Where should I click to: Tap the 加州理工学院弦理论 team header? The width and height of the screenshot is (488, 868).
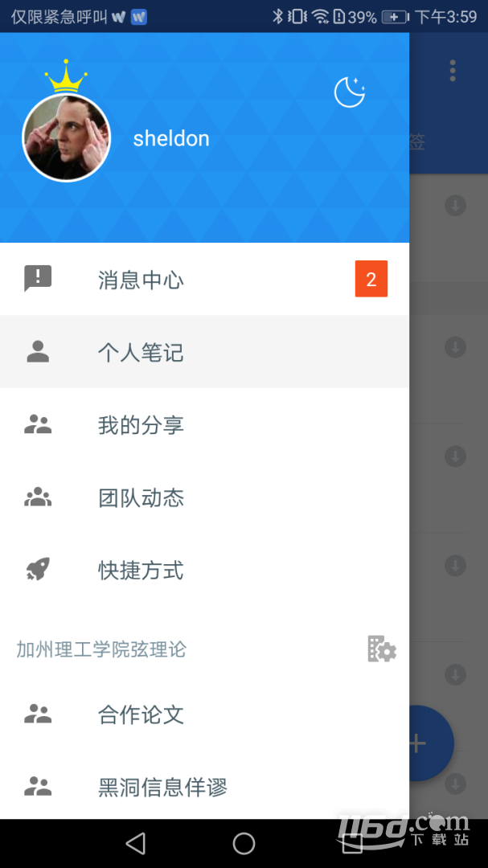(x=101, y=649)
